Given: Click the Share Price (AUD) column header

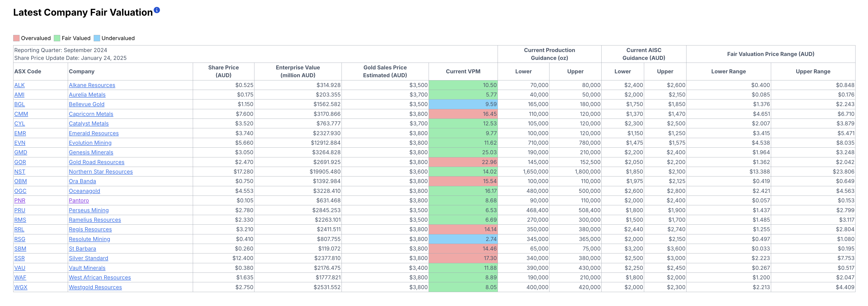Looking at the screenshot, I should point(223,71).
